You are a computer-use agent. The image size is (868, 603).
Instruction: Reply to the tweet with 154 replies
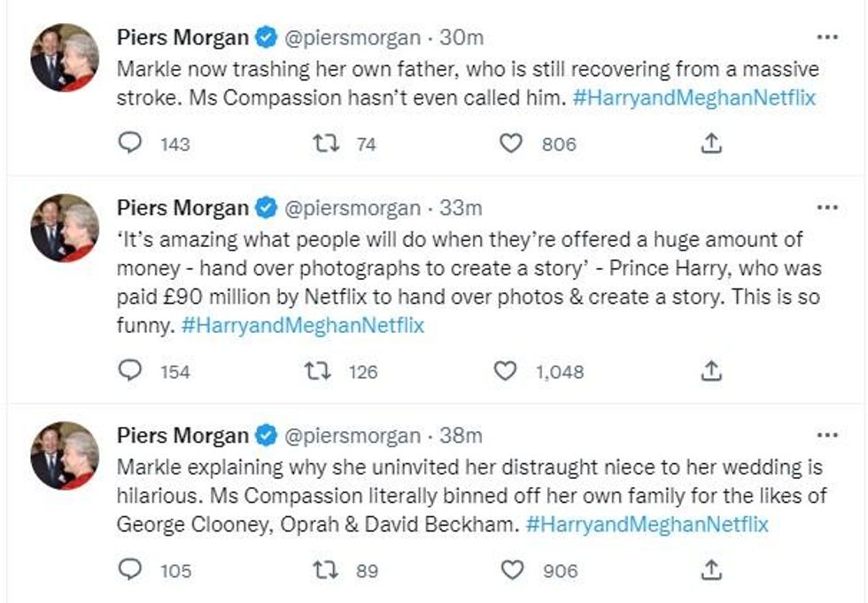[130, 371]
